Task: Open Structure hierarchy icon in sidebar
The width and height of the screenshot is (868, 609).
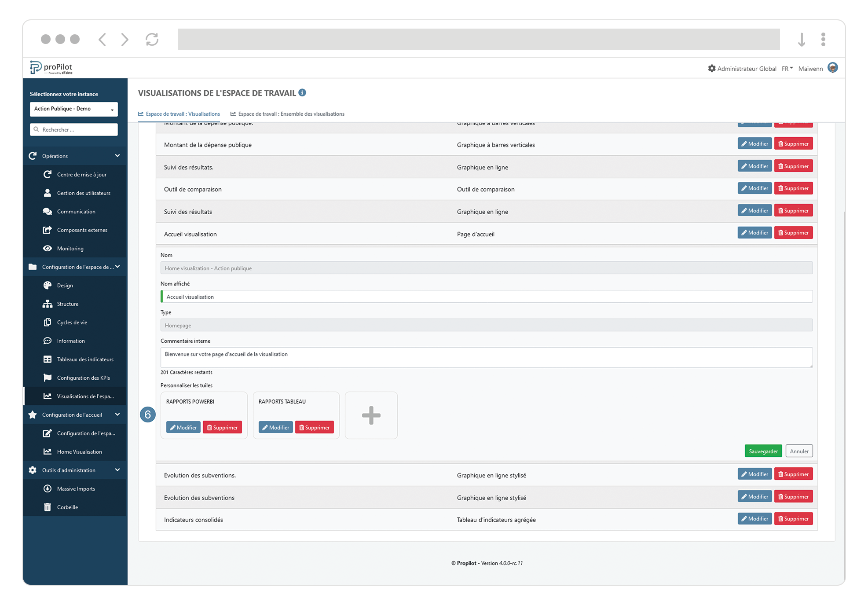Action: coord(48,304)
